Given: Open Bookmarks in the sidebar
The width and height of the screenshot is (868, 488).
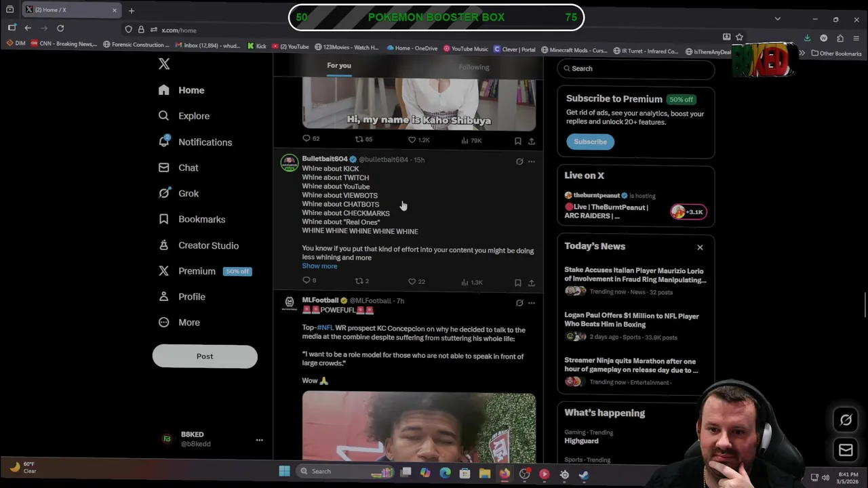Looking at the screenshot, I should (x=192, y=219).
